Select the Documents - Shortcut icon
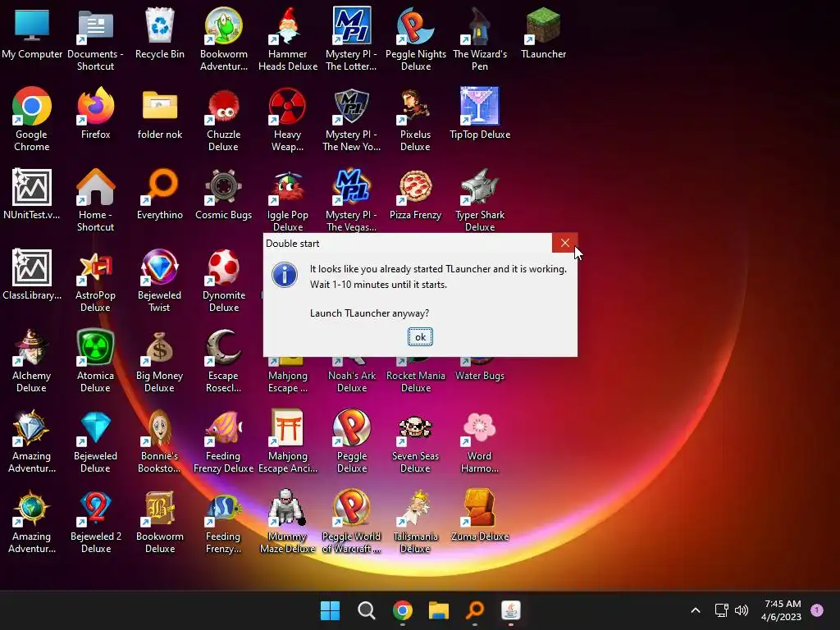Viewport: 840px width, 630px height. coord(95,39)
